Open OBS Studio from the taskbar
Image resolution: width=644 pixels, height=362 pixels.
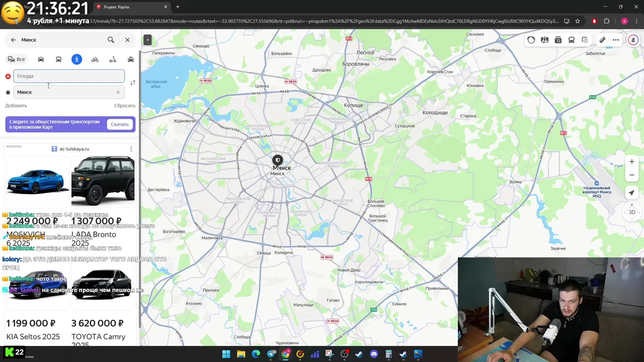tap(344, 354)
